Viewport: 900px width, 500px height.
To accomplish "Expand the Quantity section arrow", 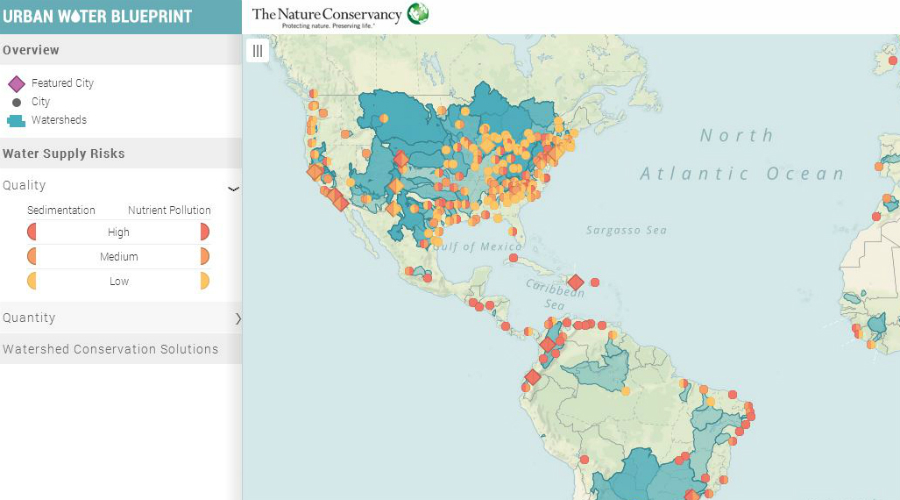I will click(x=237, y=318).
